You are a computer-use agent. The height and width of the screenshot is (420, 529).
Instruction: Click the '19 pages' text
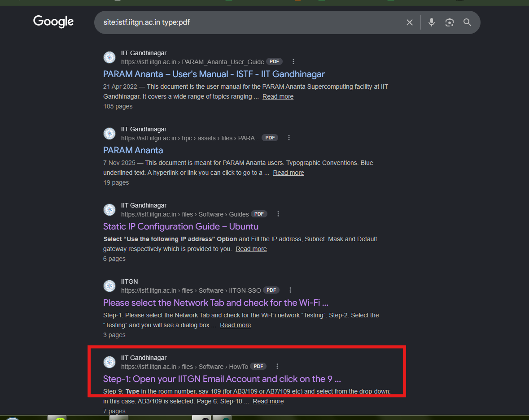116,183
